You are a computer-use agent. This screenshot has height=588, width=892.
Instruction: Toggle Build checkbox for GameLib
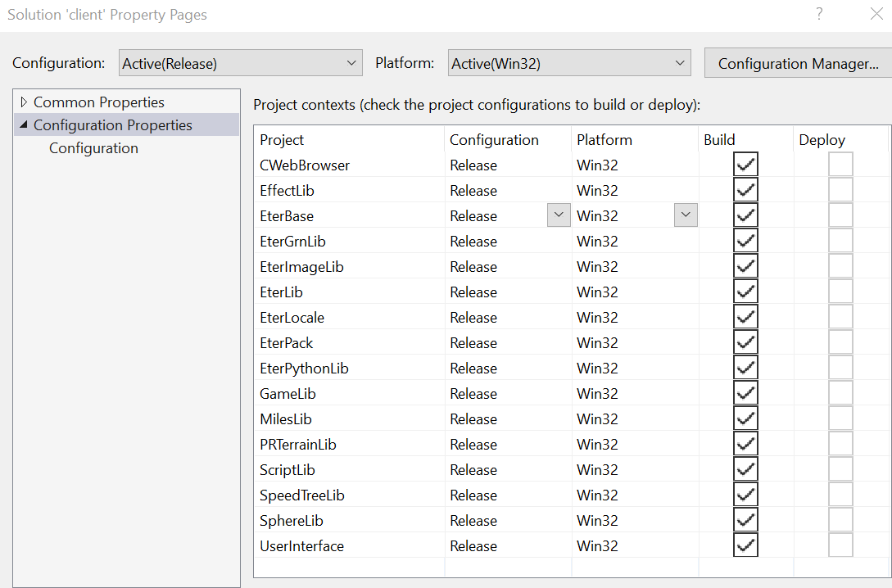pos(745,393)
